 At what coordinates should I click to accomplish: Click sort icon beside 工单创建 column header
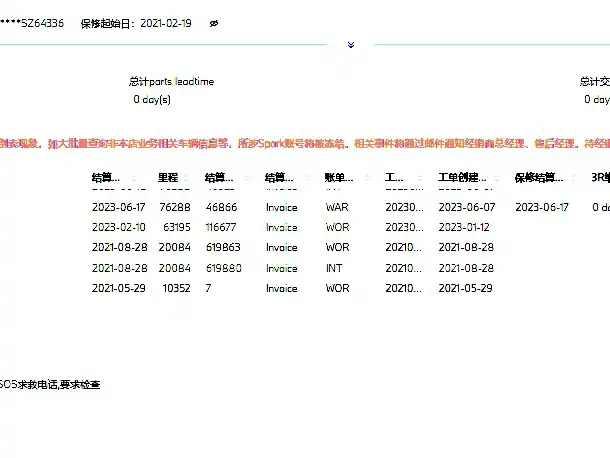coord(497,178)
